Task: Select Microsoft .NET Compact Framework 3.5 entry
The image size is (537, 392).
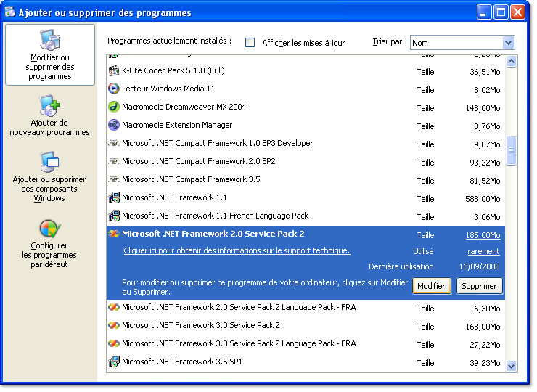Action: [191, 179]
